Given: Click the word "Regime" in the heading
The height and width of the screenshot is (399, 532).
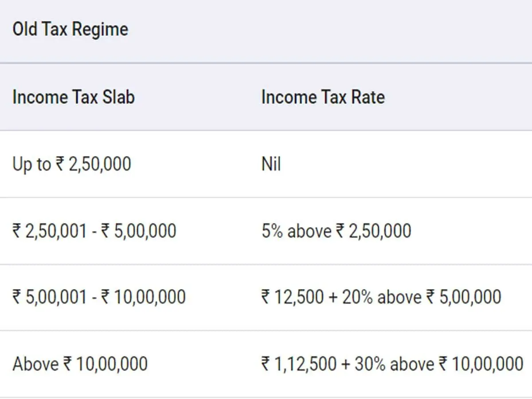Looking at the screenshot, I should [100, 30].
